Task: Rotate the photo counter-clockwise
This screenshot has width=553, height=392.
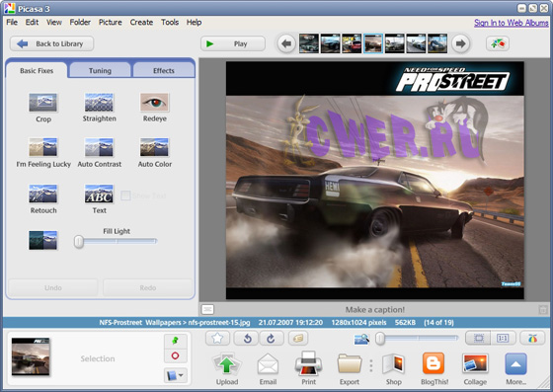Action: [x=247, y=339]
